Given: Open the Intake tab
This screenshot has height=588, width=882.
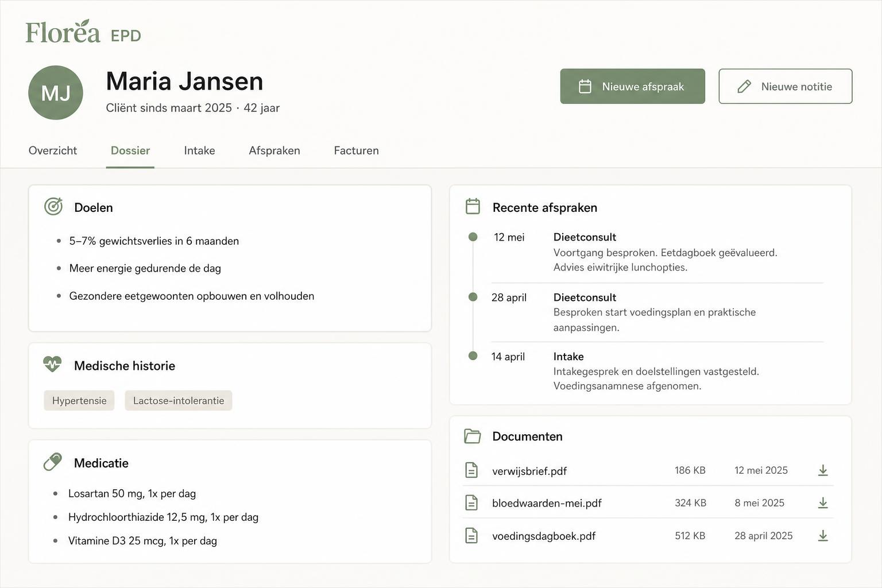Looking at the screenshot, I should tap(199, 150).
